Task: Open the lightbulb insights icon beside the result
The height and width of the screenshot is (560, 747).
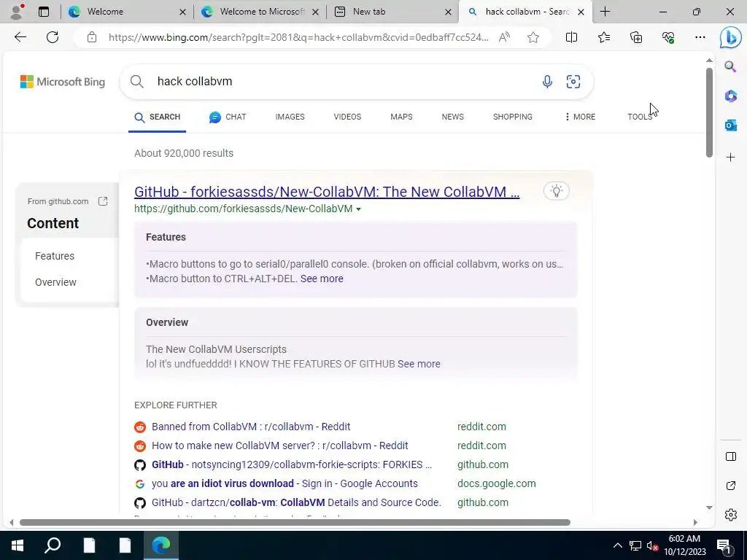Action: tap(556, 191)
